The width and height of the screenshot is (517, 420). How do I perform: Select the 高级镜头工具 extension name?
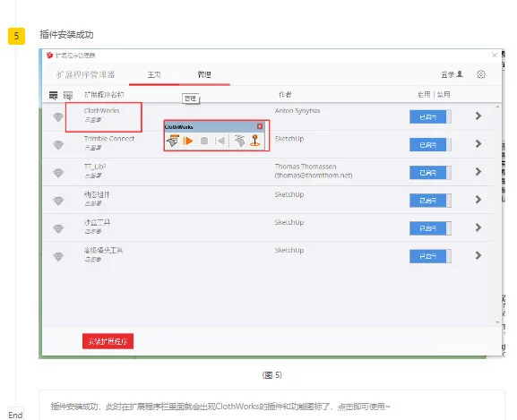tap(103, 251)
